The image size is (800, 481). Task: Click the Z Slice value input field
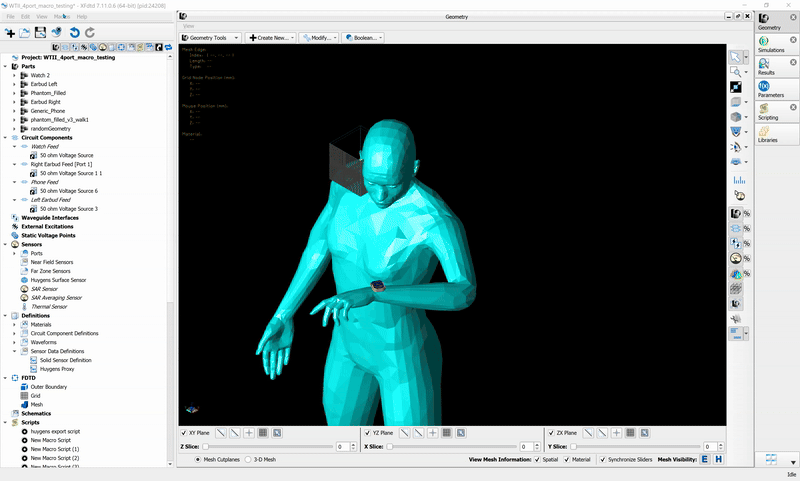point(342,447)
